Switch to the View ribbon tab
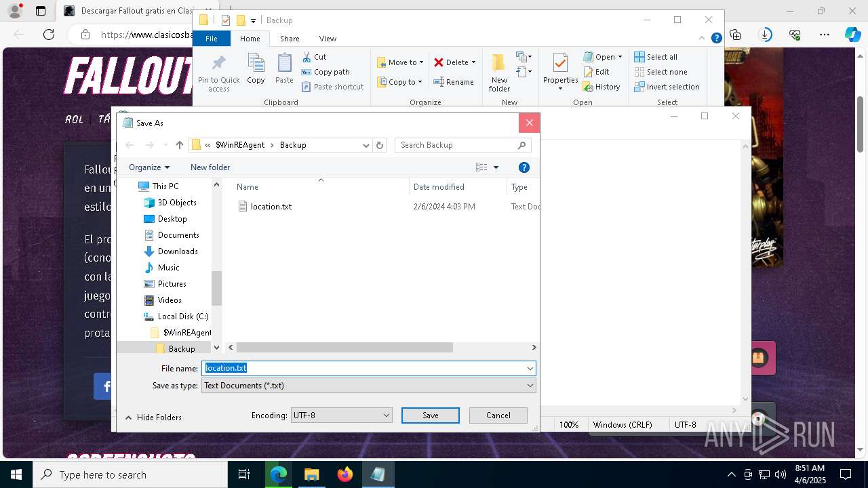Viewport: 868px width, 488px height. tap(328, 39)
